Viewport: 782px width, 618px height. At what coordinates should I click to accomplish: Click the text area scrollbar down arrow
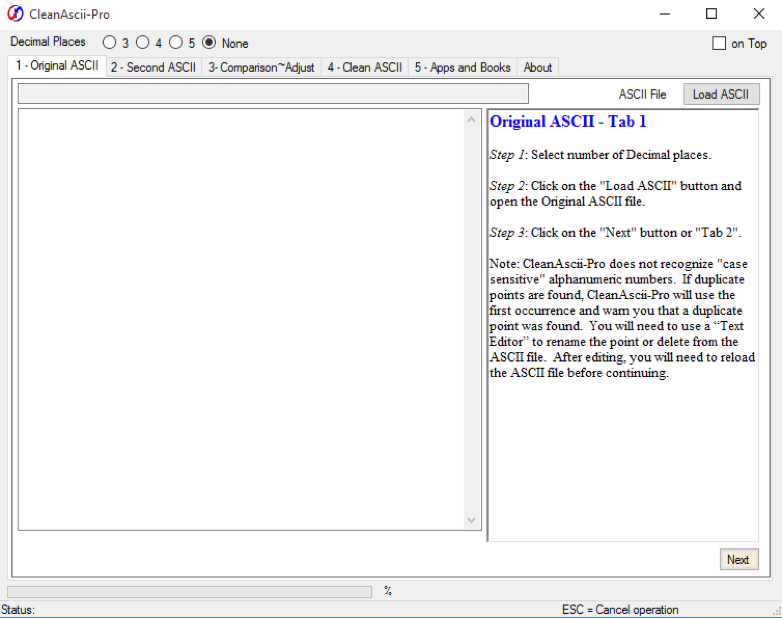click(x=473, y=520)
